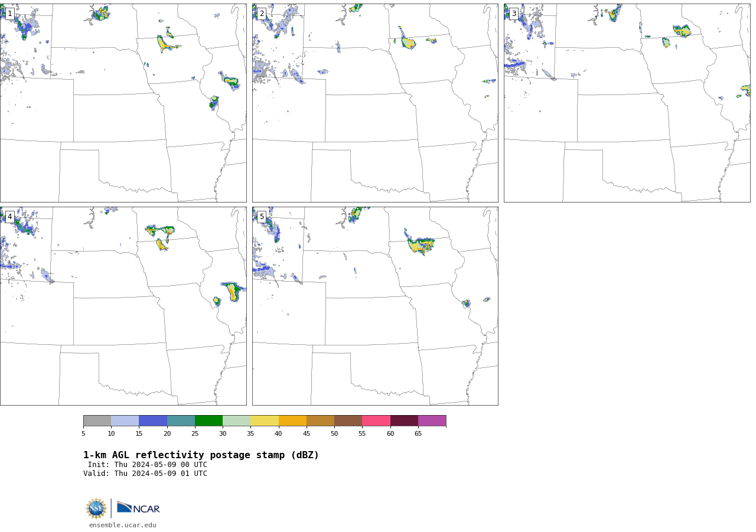
Task: Click the brown 50-55 dBZ swatch
Action: [x=348, y=421]
